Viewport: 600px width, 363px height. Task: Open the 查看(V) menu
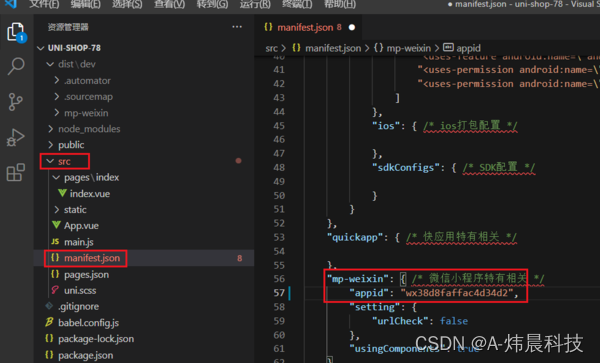pos(169,4)
